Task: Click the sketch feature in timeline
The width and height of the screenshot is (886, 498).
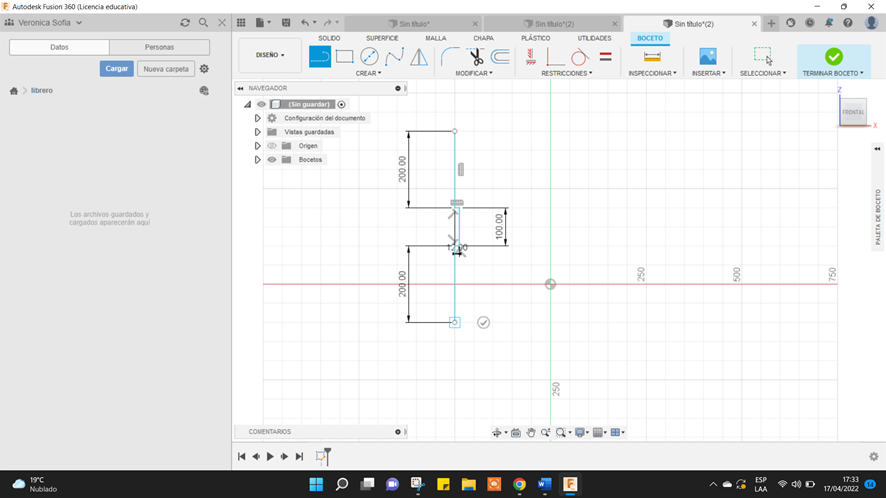Action: 321,457
